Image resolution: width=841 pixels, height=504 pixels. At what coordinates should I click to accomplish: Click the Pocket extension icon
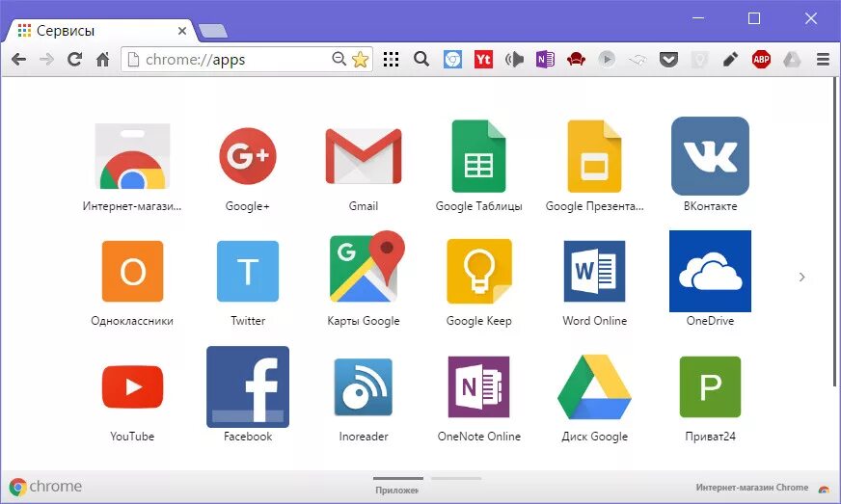(668, 59)
